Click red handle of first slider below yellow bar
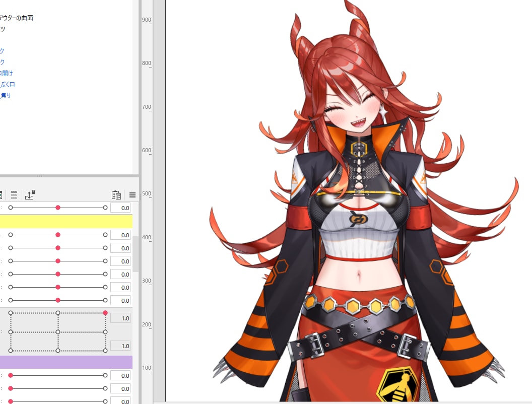The height and width of the screenshot is (404, 532). pyautogui.click(x=58, y=235)
